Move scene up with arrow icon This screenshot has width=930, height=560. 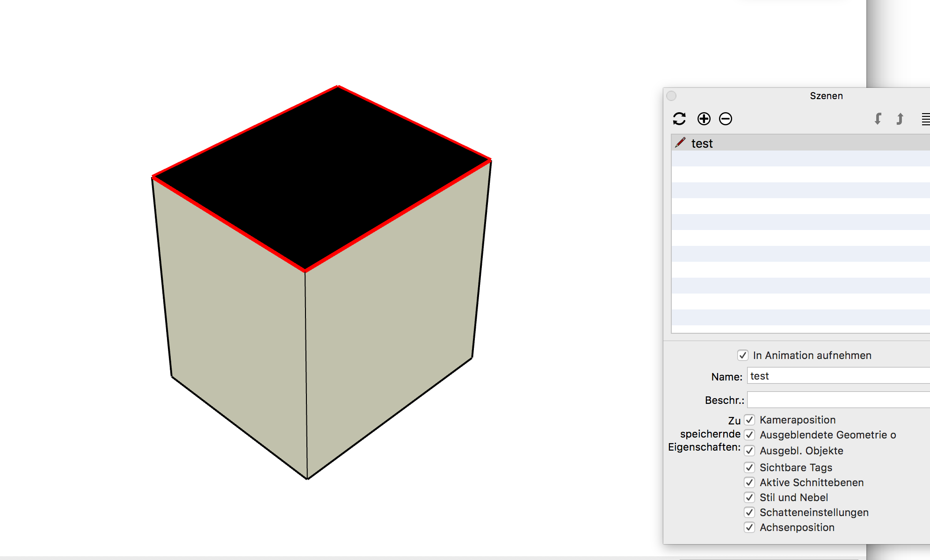(900, 119)
